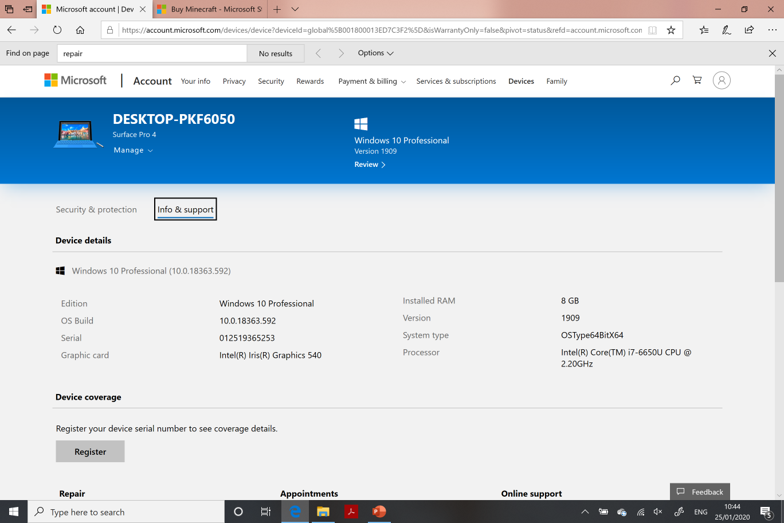Open PowerPoint from taskbar
784x523 pixels.
click(379, 512)
